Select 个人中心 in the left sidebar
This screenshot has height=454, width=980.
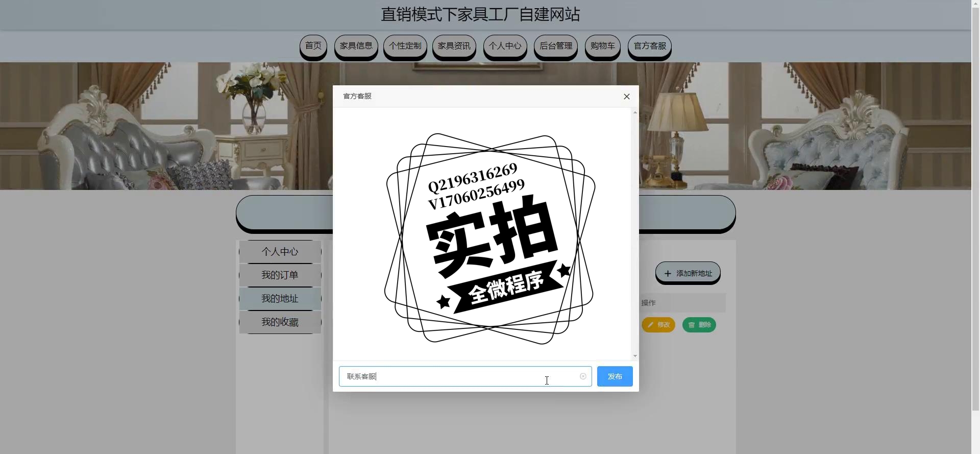click(x=280, y=252)
